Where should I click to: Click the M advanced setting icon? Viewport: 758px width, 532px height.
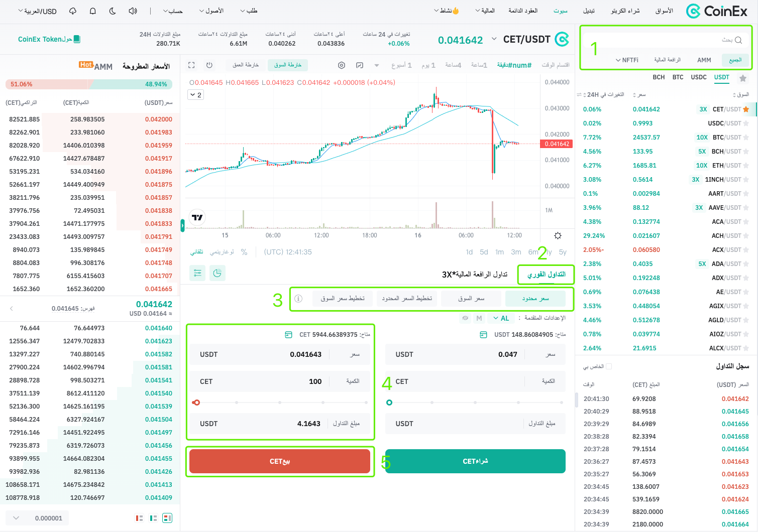[x=479, y=318]
